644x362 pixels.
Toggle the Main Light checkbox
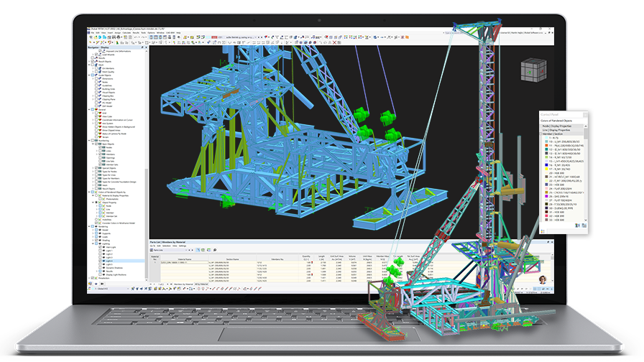(100, 247)
